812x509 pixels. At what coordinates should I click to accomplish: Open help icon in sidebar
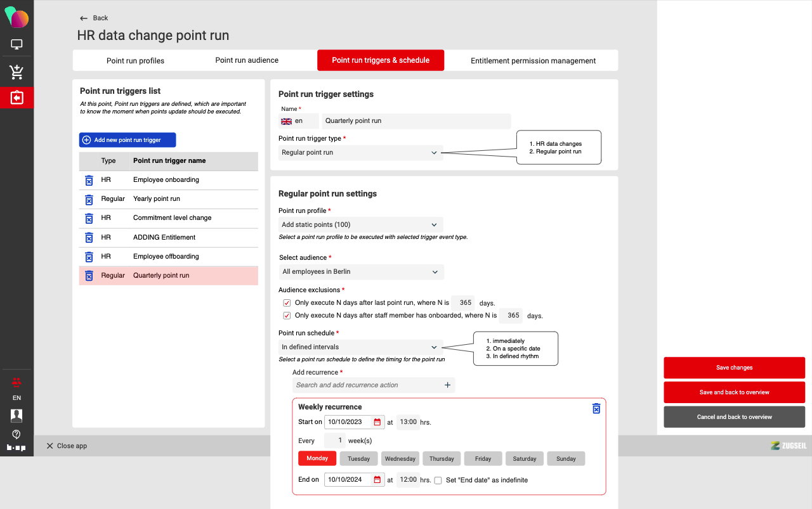(16, 434)
